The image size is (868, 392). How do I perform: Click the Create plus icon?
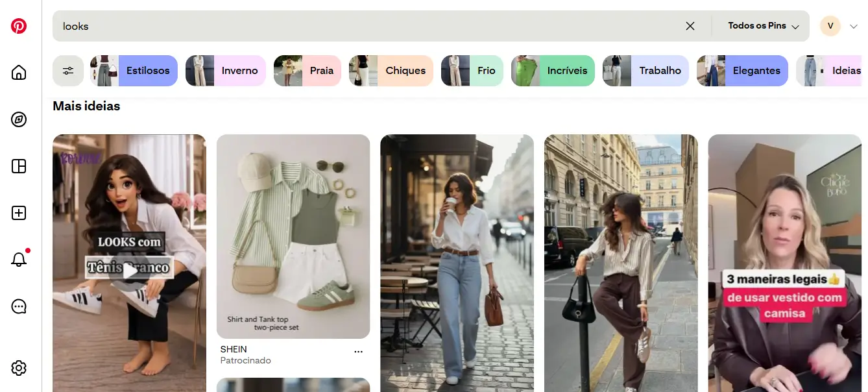[x=19, y=213]
